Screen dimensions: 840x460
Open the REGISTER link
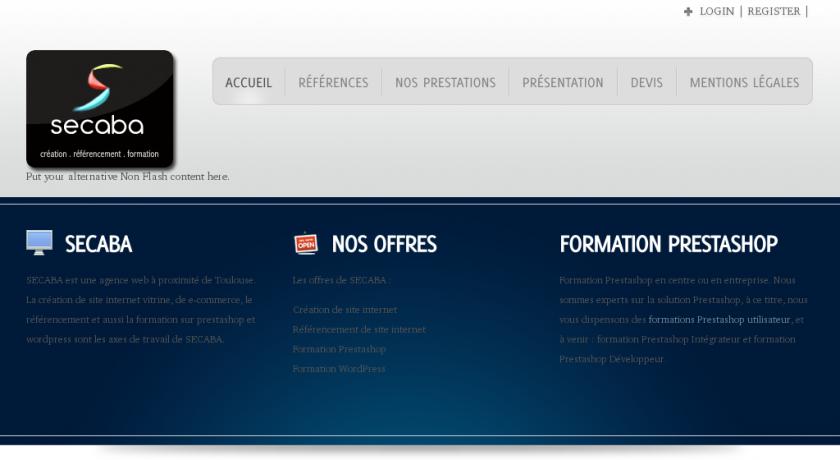(x=774, y=11)
